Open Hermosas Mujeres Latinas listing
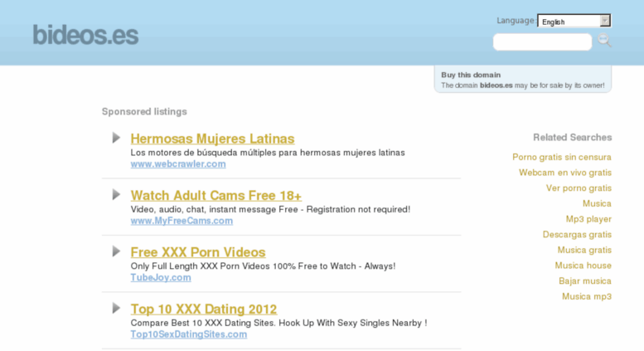Image resolution: width=644 pixels, height=351 pixels. (212, 139)
